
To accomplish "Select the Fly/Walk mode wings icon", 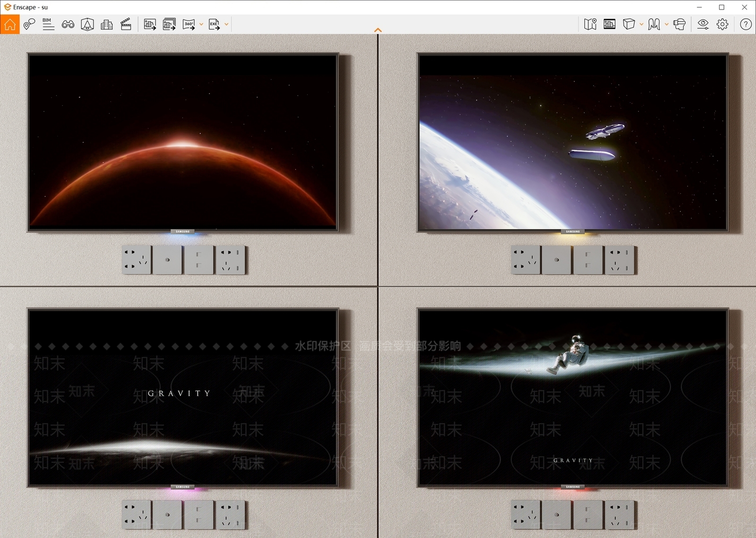I will click(x=654, y=24).
